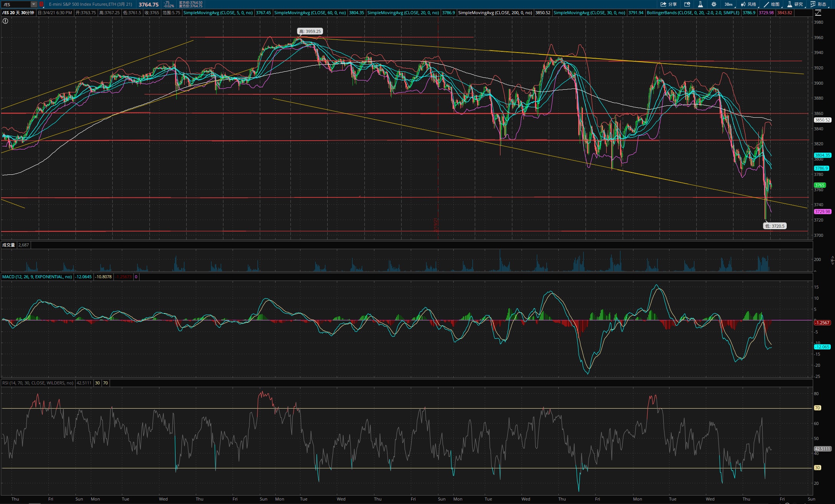Open the Patterns (形态) dropdown
Viewport: 835px width, 504px height.
819,4
